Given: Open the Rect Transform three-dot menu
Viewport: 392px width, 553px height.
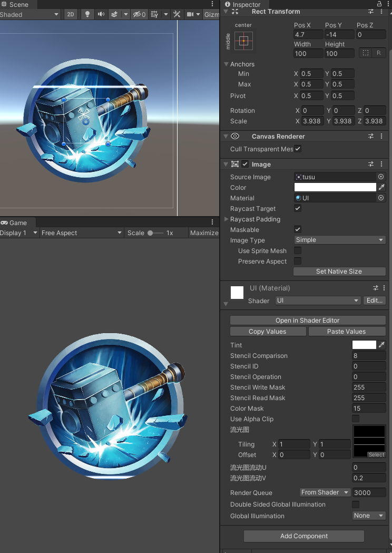Looking at the screenshot, I should (381, 12).
